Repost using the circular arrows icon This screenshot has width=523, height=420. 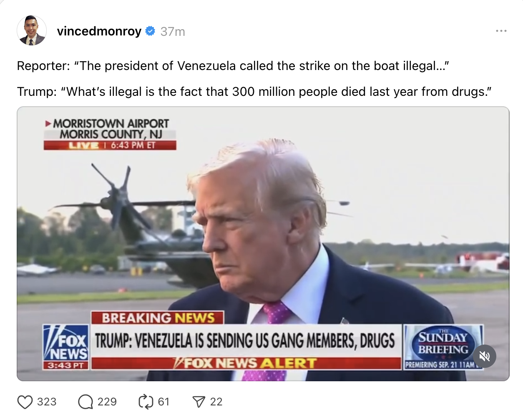pyautogui.click(x=146, y=402)
